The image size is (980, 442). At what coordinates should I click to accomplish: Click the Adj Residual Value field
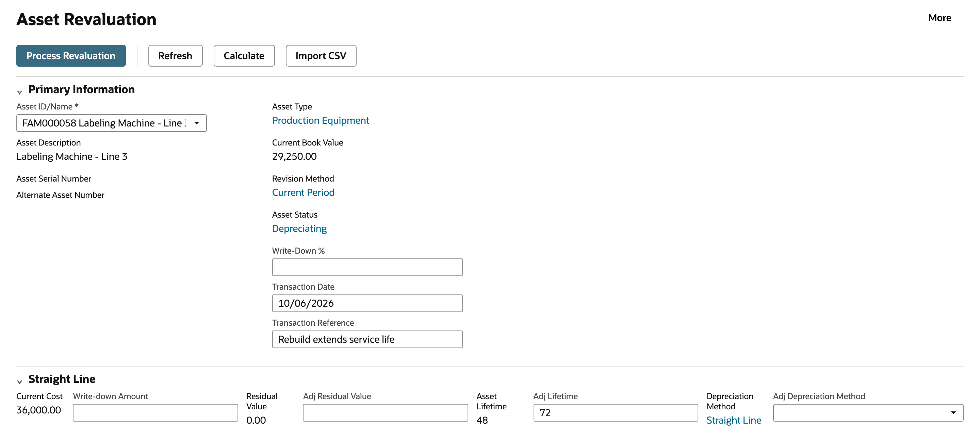pyautogui.click(x=385, y=413)
